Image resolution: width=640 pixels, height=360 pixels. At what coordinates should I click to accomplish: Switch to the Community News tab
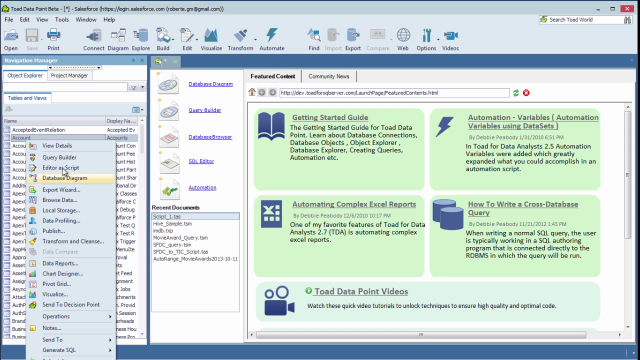coord(329,76)
